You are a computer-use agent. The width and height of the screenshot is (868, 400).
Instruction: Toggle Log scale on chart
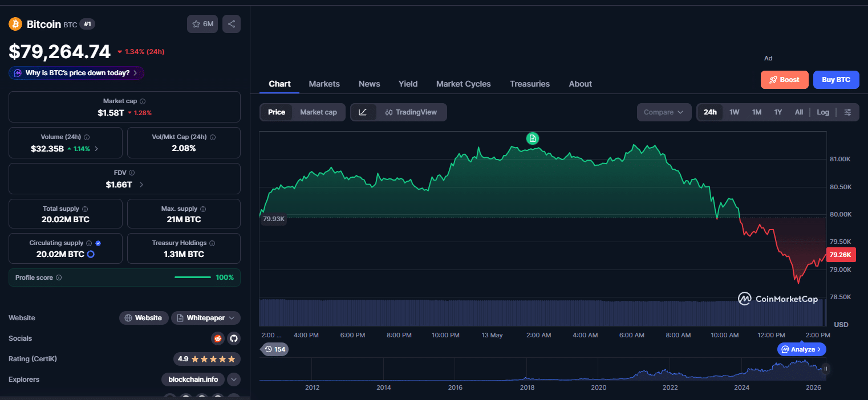(823, 112)
